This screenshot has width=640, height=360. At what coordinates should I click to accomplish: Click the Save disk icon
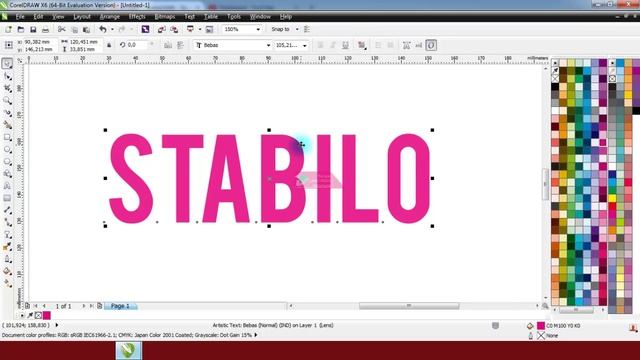pos(33,29)
